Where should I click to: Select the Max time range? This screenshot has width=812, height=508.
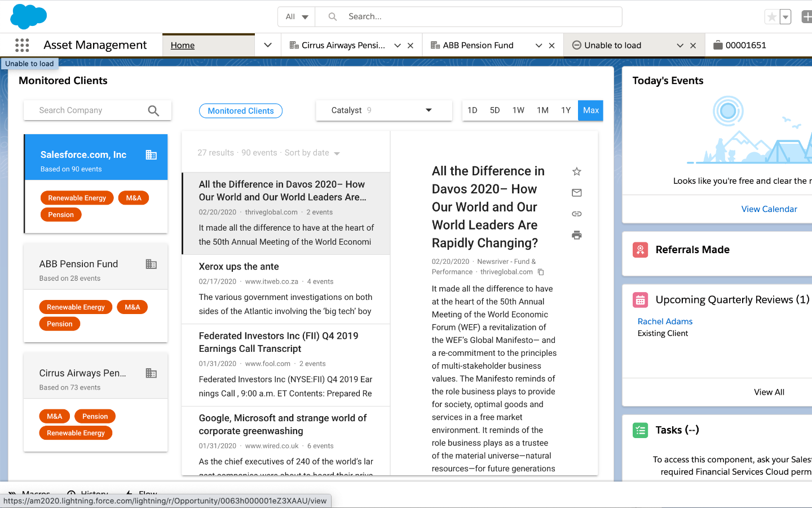click(x=591, y=111)
